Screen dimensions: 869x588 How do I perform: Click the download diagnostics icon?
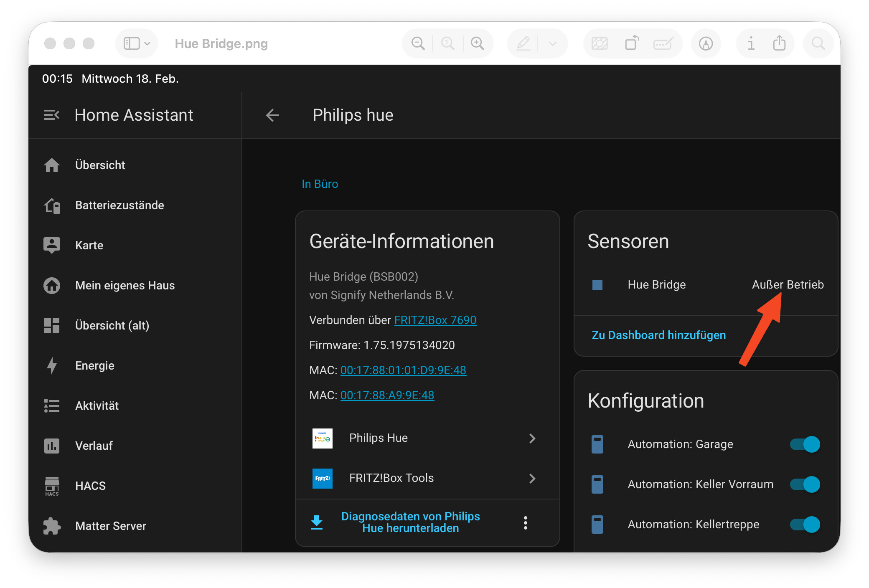tap(317, 522)
